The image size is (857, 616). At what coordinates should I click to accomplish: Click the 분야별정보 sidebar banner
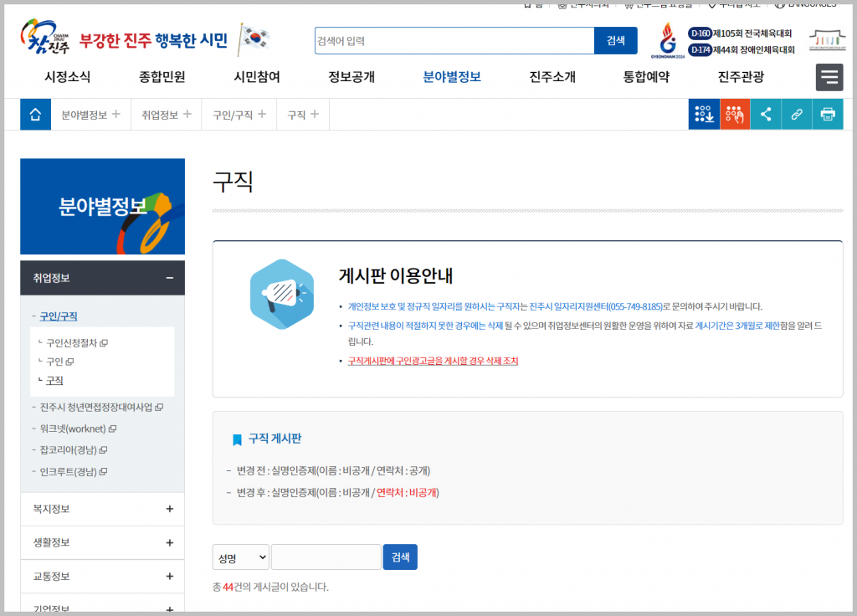[x=102, y=207]
